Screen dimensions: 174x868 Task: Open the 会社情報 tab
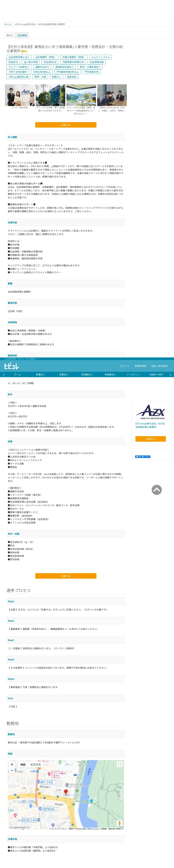pyautogui.click(x=22, y=35)
